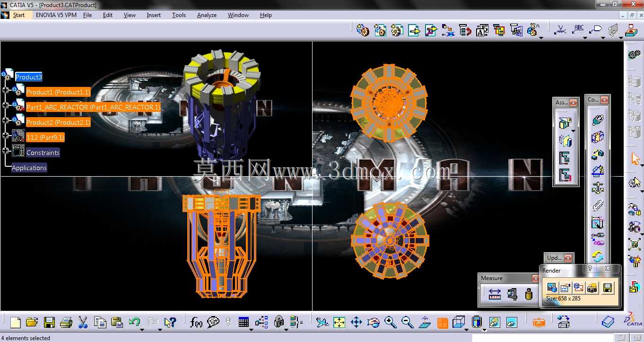Click the Render panel help question button
Screen dimensions: 644x342
click(x=590, y=269)
